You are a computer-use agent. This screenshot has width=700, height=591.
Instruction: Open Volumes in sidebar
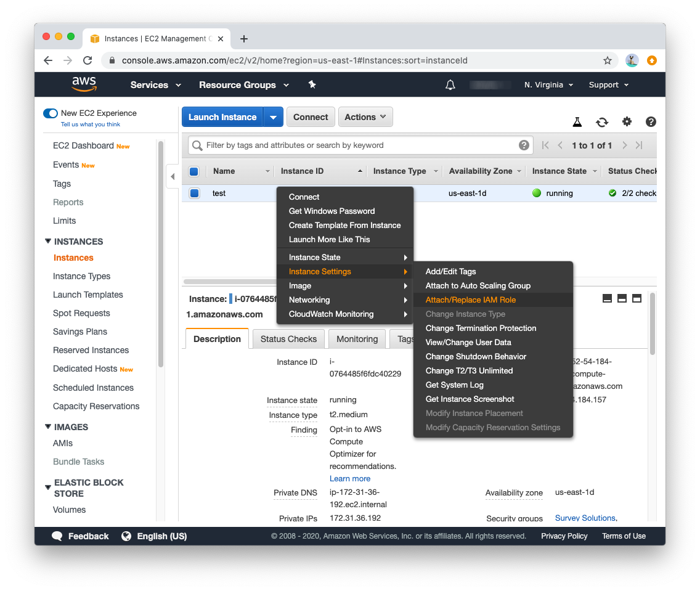pyautogui.click(x=69, y=510)
